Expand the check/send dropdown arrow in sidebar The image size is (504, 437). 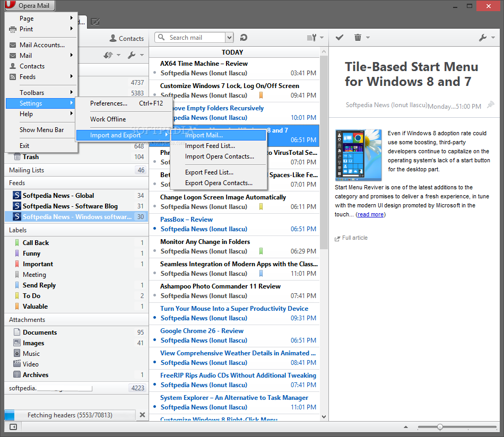tap(119, 55)
